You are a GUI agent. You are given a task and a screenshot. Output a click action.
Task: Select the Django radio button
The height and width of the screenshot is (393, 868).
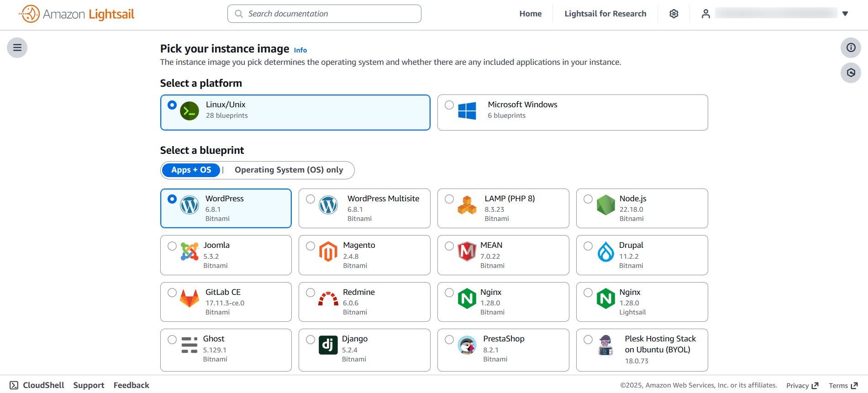[310, 340]
